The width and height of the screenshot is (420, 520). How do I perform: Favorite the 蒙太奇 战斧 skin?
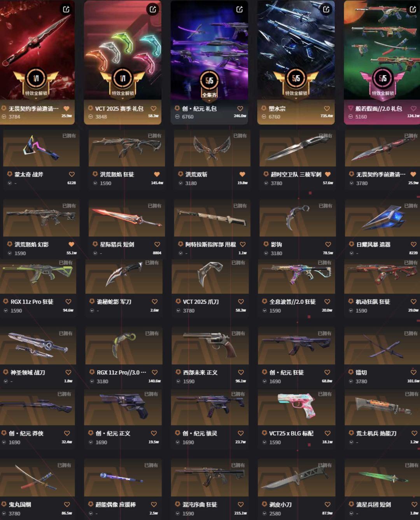72,174
